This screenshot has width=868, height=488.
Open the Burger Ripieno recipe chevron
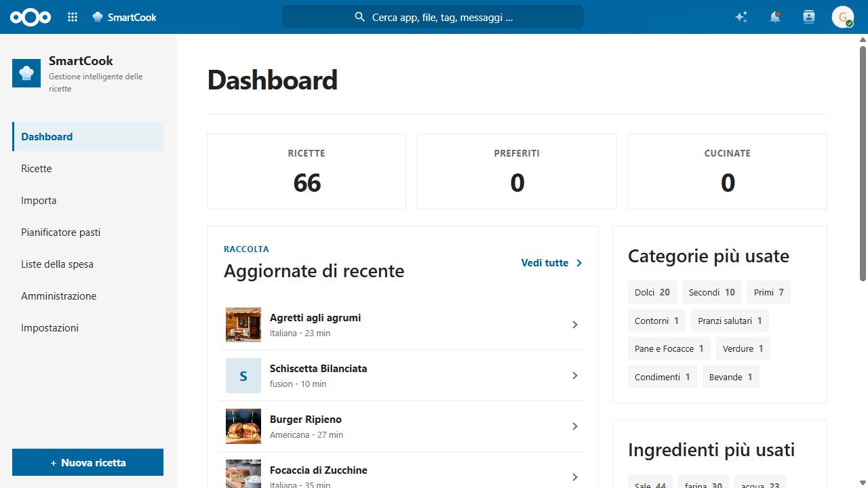point(575,426)
